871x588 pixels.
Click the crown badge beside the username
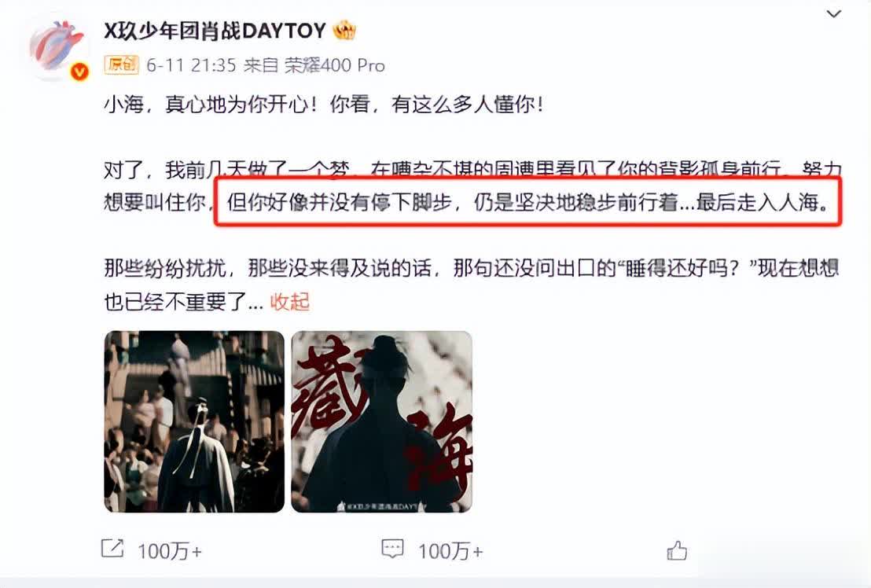coord(344,31)
